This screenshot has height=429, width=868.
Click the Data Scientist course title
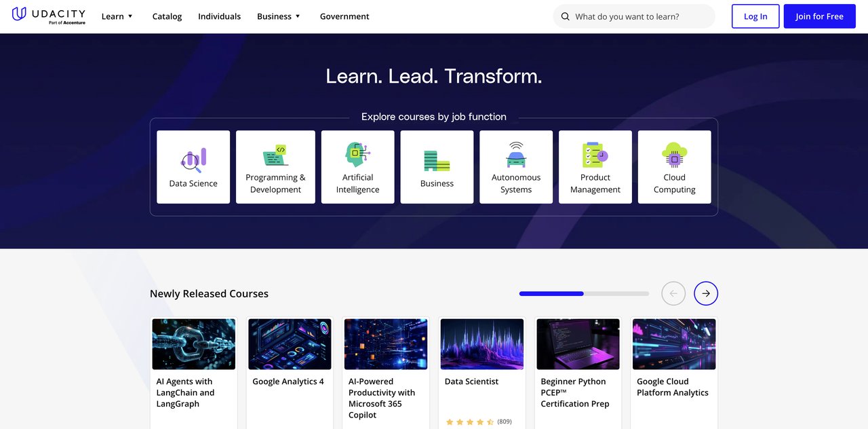coord(471,381)
